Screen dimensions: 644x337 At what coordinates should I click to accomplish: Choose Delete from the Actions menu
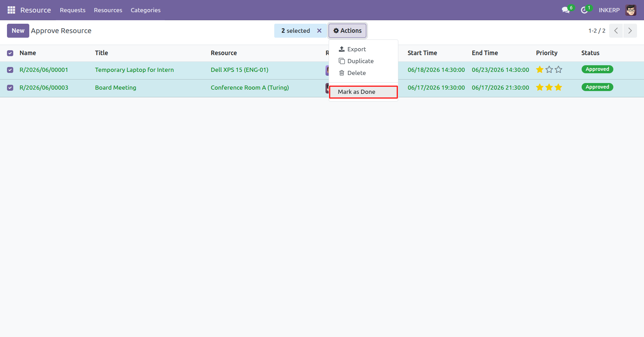tap(363, 73)
